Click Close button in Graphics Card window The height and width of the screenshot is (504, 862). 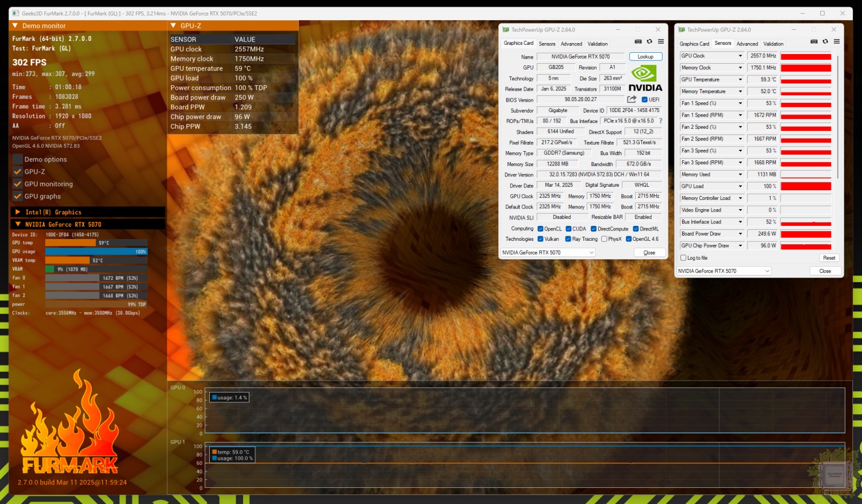tap(649, 252)
